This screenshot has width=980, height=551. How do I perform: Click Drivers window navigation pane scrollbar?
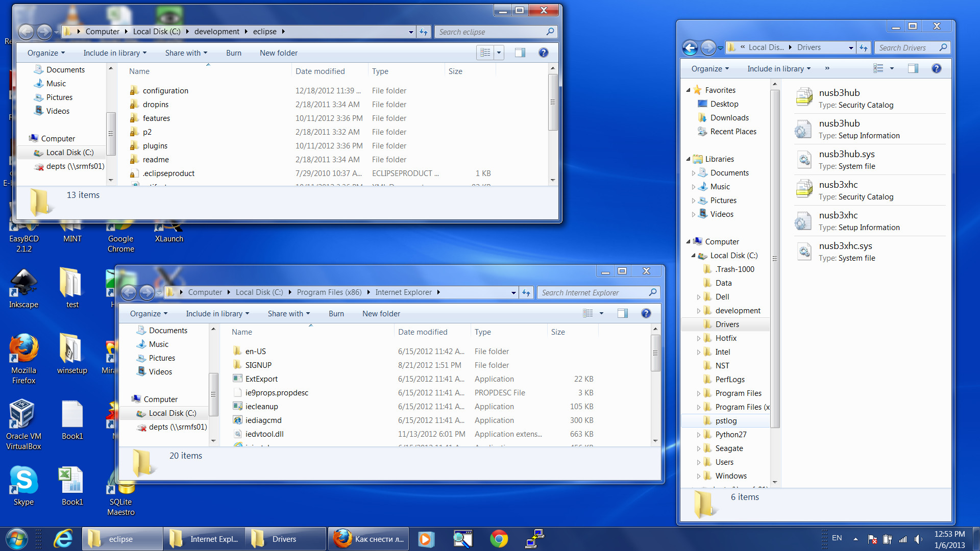coord(775,259)
